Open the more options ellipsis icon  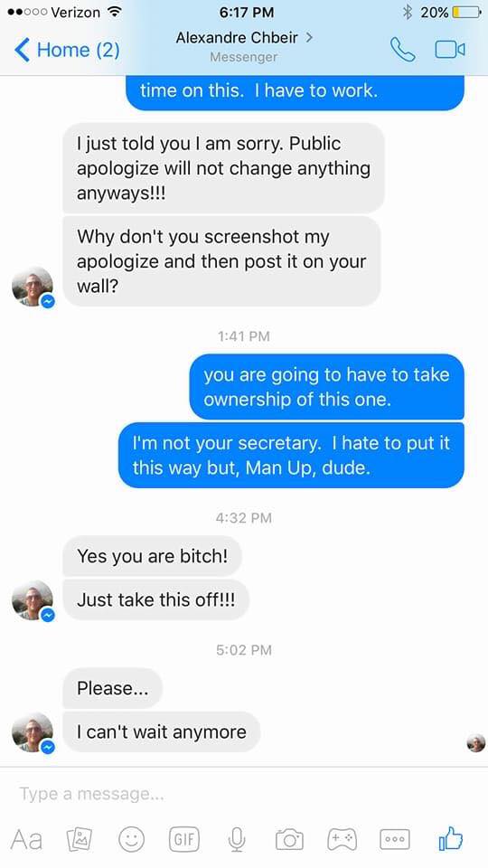[395, 839]
